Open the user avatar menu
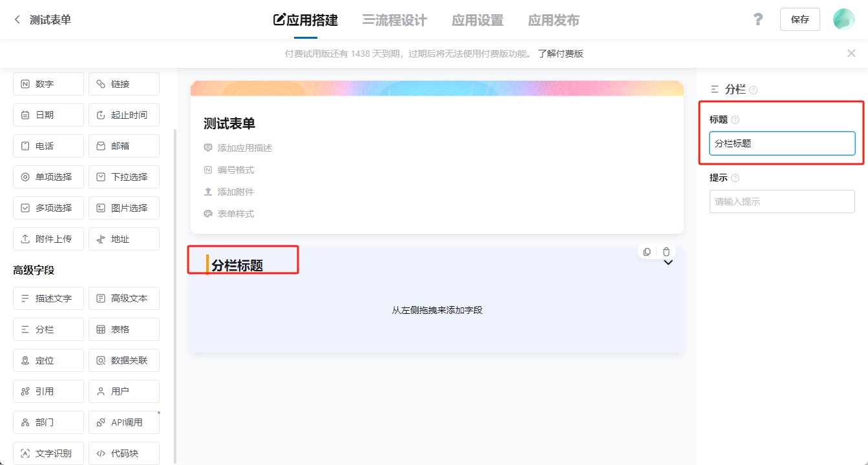 [843, 19]
